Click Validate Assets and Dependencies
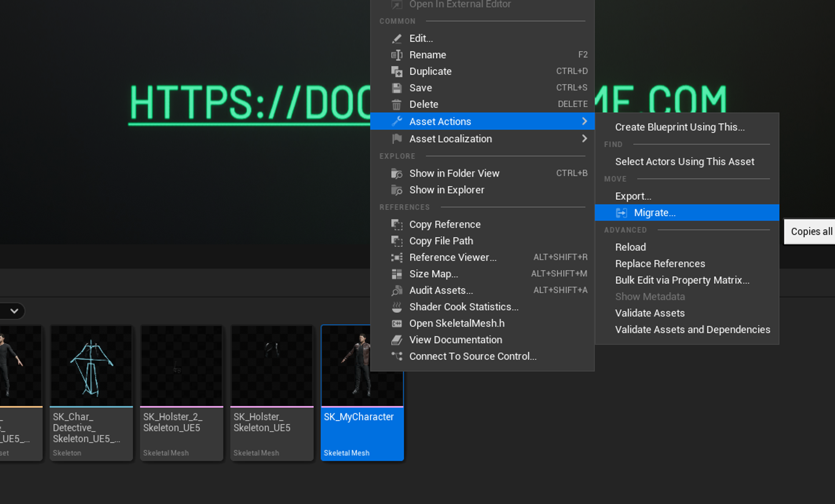 pos(692,330)
